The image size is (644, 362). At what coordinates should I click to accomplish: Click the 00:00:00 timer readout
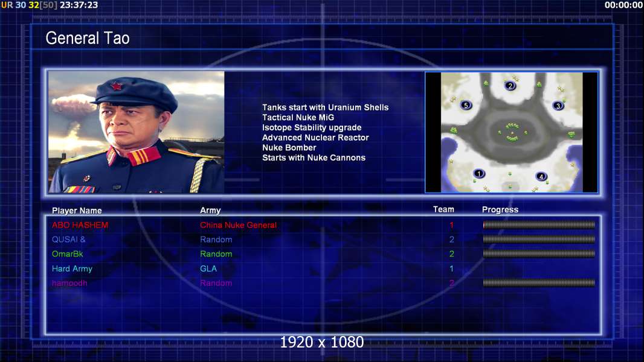point(623,5)
